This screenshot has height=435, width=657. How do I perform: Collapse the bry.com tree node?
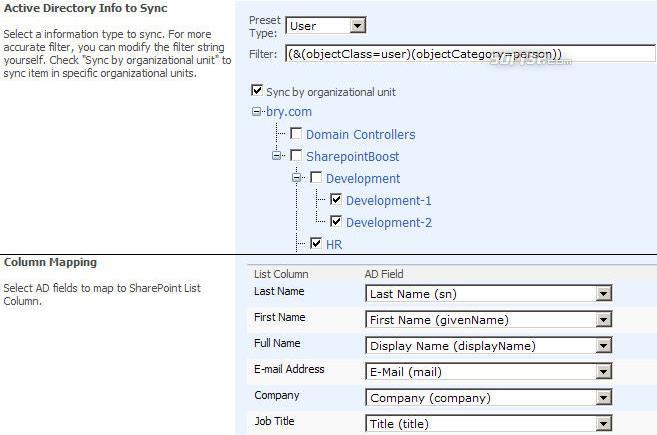[x=256, y=111]
